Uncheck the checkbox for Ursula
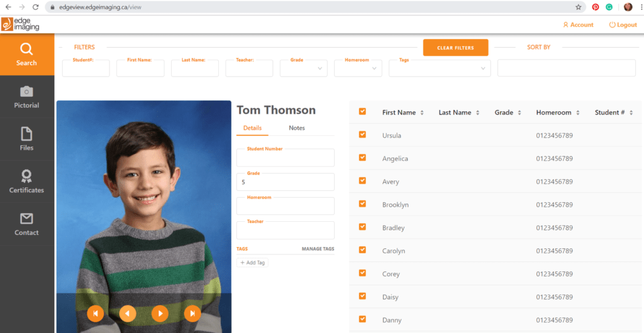644x333 pixels. tap(362, 134)
